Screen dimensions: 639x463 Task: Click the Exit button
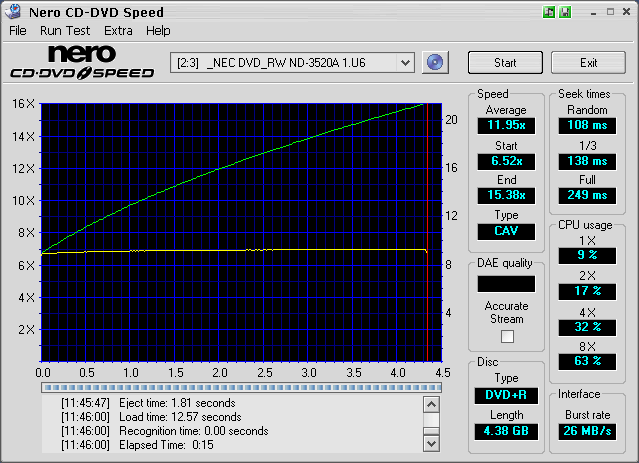click(588, 63)
